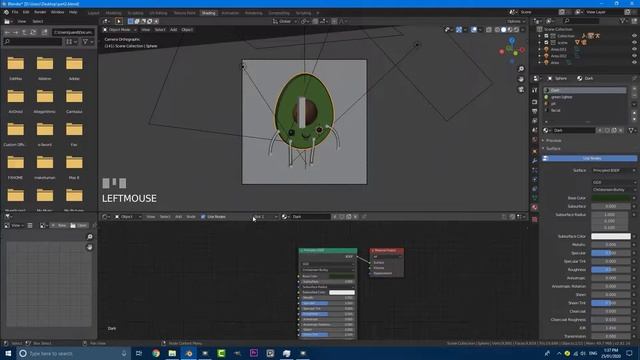This screenshot has height=360, width=640.
Task: Create new folder in file browser
Action: pos(44,32)
